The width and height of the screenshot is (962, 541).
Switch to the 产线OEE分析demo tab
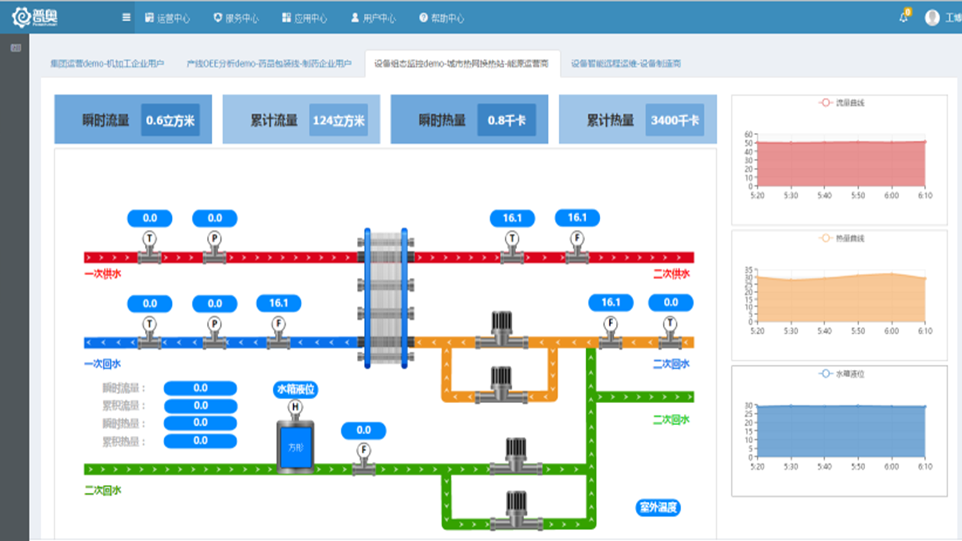(x=269, y=63)
